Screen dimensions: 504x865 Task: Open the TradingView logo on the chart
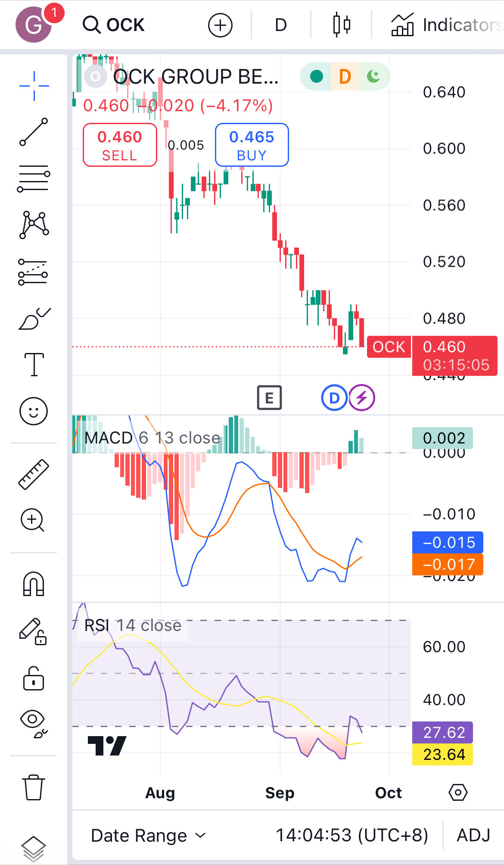[x=107, y=746]
